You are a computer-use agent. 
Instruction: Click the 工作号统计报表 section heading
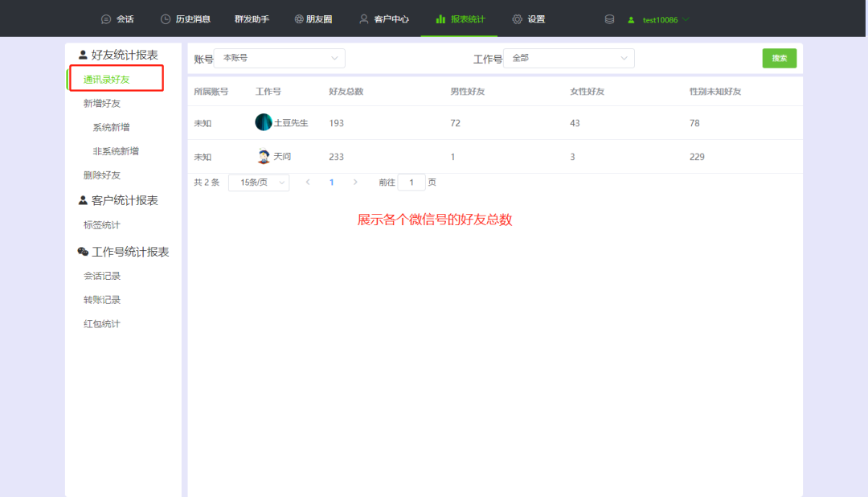click(x=130, y=252)
